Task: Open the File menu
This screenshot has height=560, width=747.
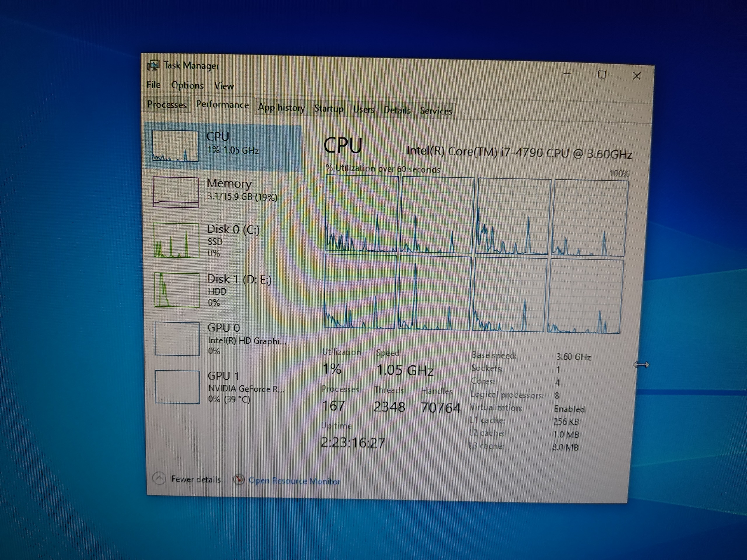Action: (154, 84)
